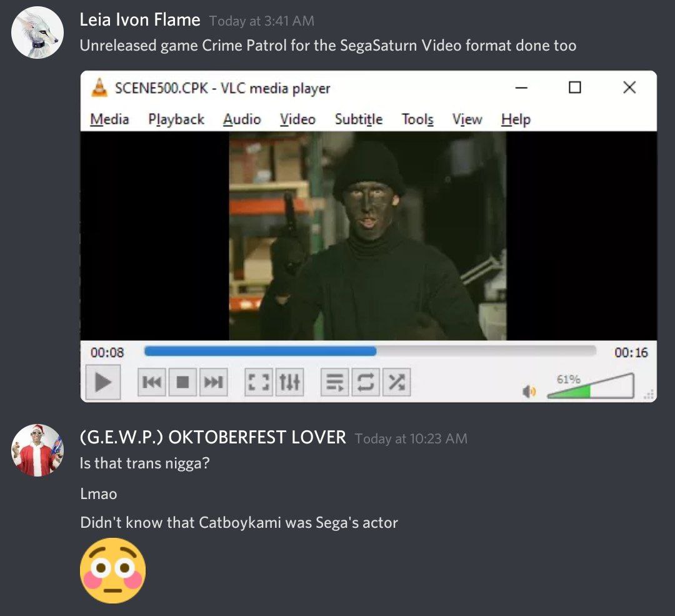The width and height of the screenshot is (675, 616).
Task: Skip to next media in playlist
Action: [x=214, y=382]
